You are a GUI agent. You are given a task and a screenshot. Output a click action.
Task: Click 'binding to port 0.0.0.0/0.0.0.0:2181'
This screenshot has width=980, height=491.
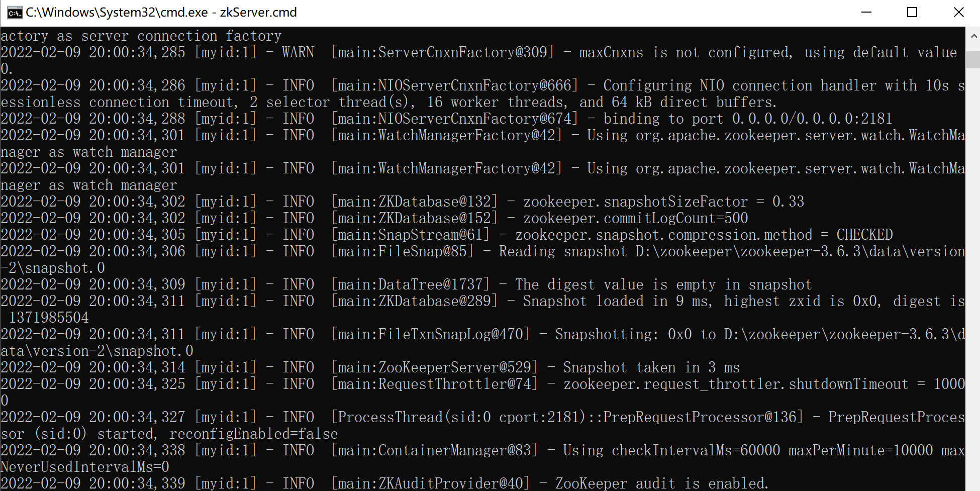748,119
